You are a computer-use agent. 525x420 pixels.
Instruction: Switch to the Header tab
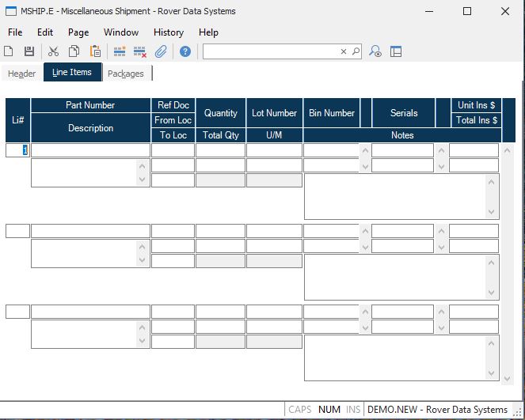21,74
